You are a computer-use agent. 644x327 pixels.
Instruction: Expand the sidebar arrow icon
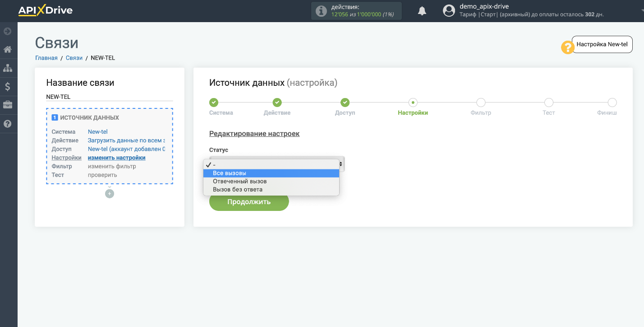8,31
